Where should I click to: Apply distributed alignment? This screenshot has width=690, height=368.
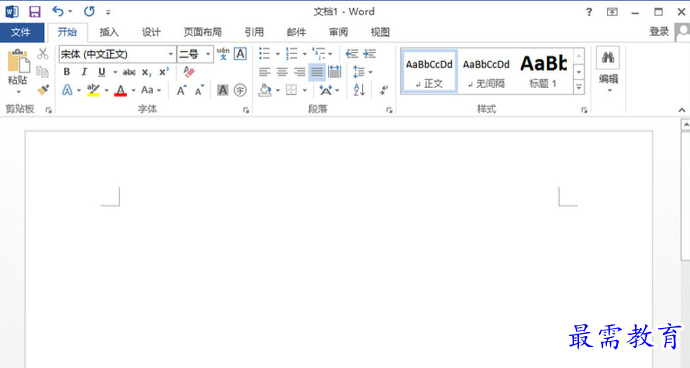pyautogui.click(x=334, y=72)
